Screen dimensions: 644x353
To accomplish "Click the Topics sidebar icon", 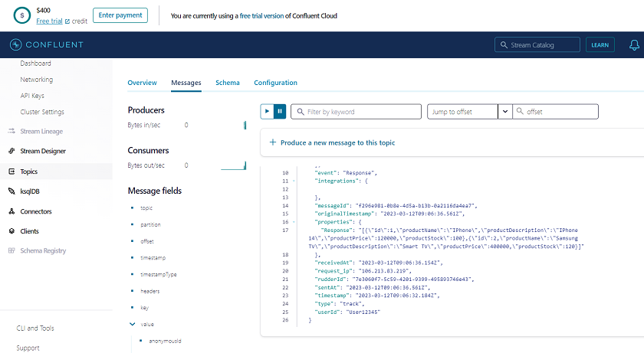I will click(x=11, y=172).
